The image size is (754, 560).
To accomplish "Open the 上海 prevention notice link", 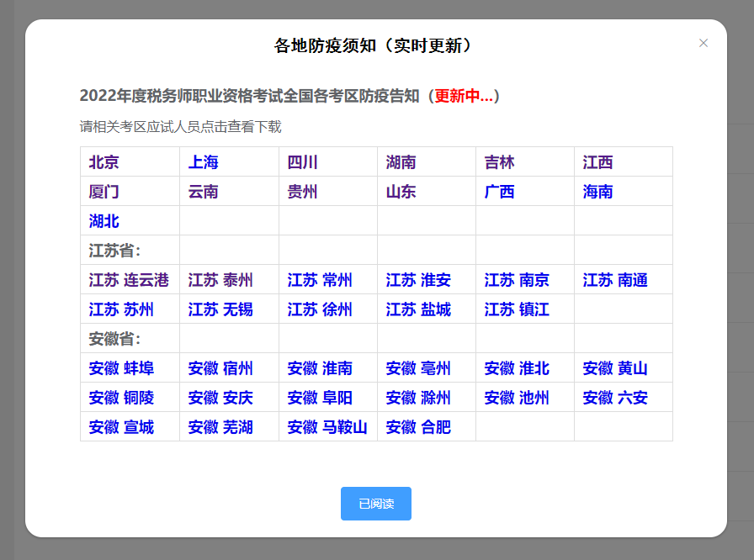I will pyautogui.click(x=202, y=162).
